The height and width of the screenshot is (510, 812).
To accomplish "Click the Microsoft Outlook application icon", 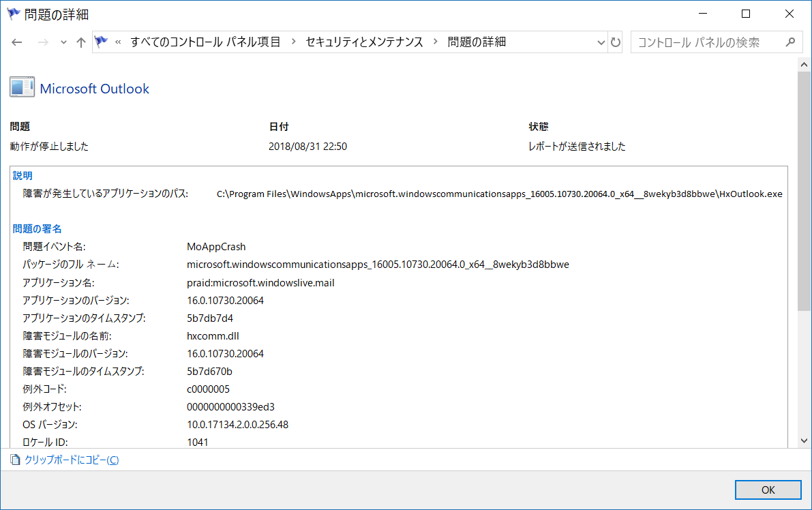I will click(22, 87).
